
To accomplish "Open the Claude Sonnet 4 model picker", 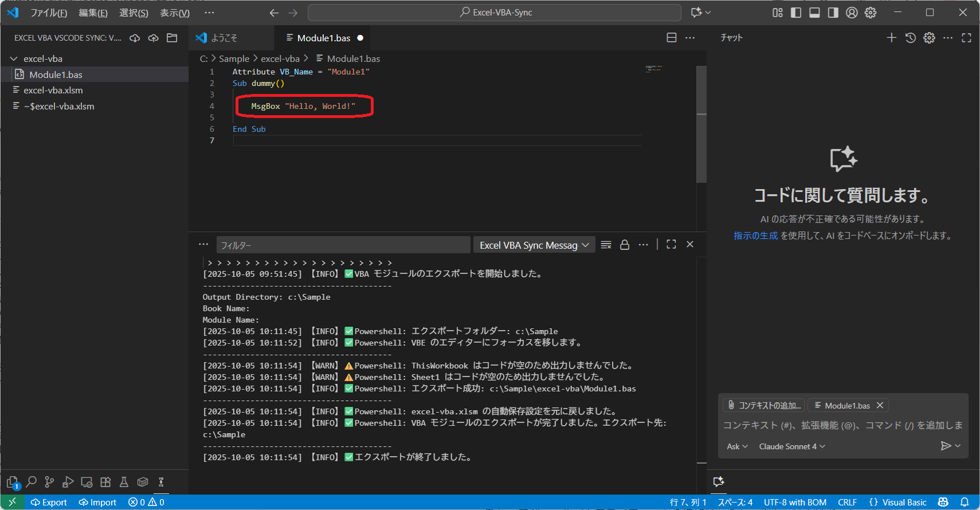I will (792, 446).
